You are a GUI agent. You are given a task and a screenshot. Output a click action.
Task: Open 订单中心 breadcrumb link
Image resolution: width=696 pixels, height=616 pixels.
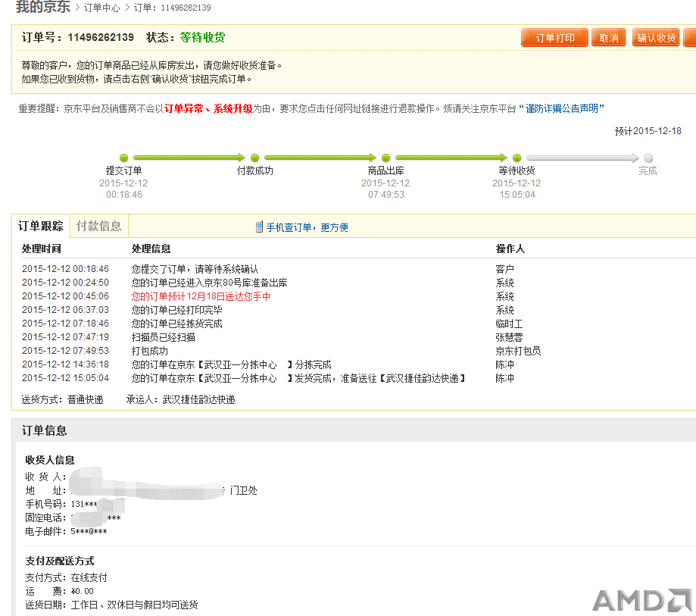tap(101, 8)
